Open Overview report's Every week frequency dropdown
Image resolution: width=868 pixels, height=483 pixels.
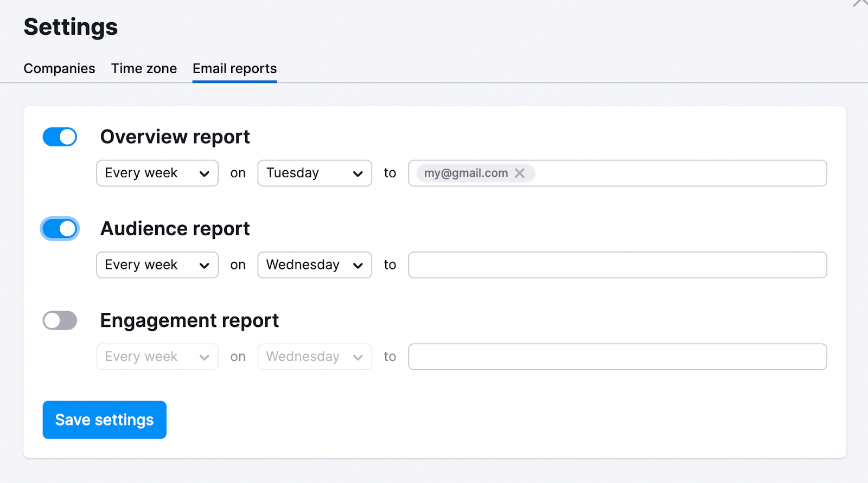pos(157,173)
